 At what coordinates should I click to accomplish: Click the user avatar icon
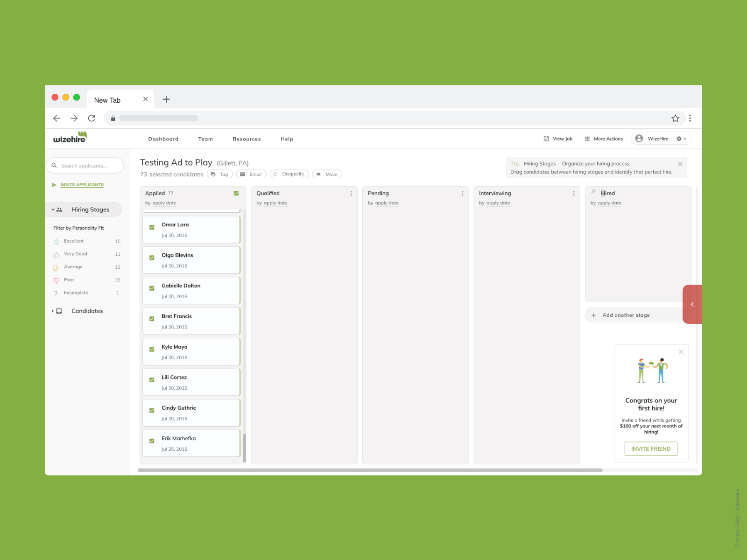click(639, 139)
